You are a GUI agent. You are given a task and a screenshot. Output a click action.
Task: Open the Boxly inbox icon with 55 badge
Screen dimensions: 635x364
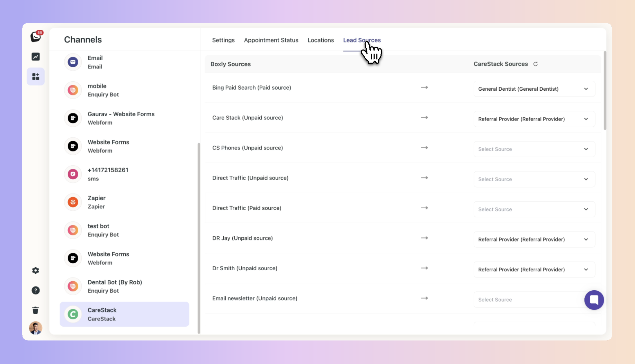36,36
